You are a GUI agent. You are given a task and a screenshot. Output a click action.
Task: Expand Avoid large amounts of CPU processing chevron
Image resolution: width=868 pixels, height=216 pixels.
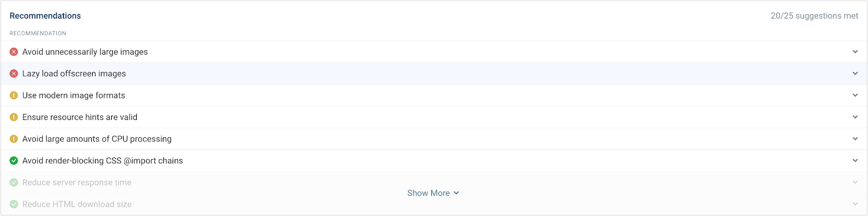(855, 139)
